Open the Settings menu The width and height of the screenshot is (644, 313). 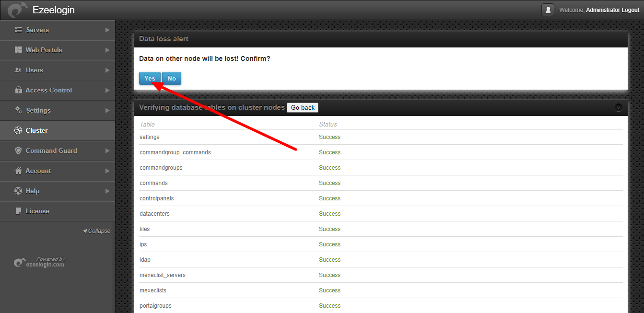(58, 110)
